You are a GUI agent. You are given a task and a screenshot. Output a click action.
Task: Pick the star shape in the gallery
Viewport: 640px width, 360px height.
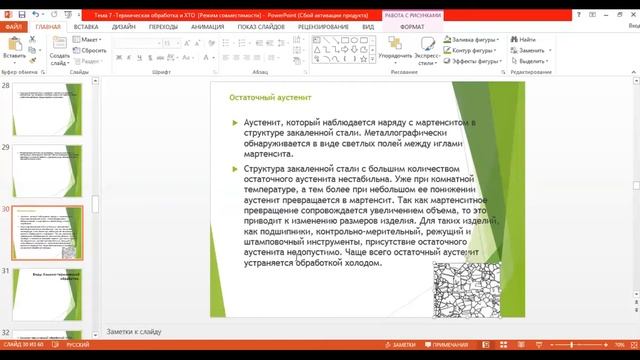pyautogui.click(x=363, y=59)
